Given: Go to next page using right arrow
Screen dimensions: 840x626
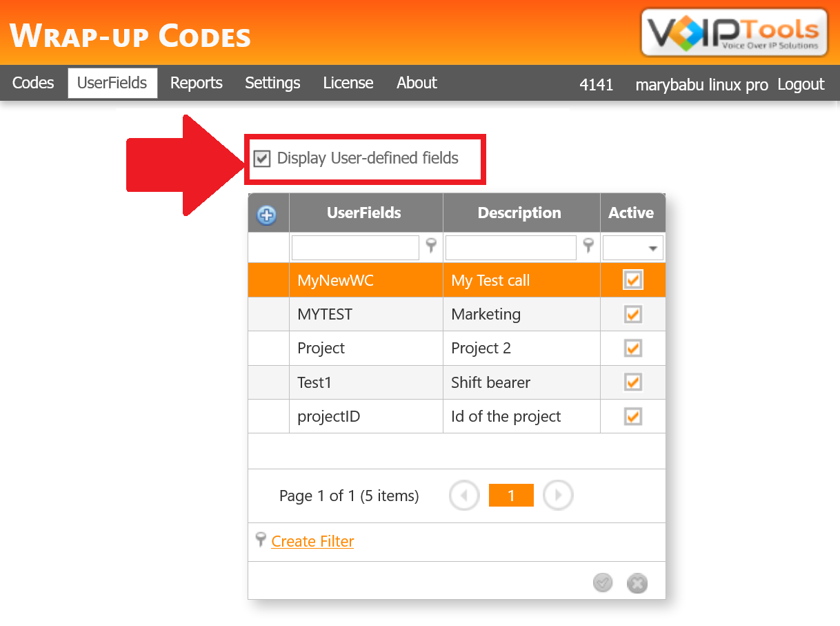Looking at the screenshot, I should [558, 495].
